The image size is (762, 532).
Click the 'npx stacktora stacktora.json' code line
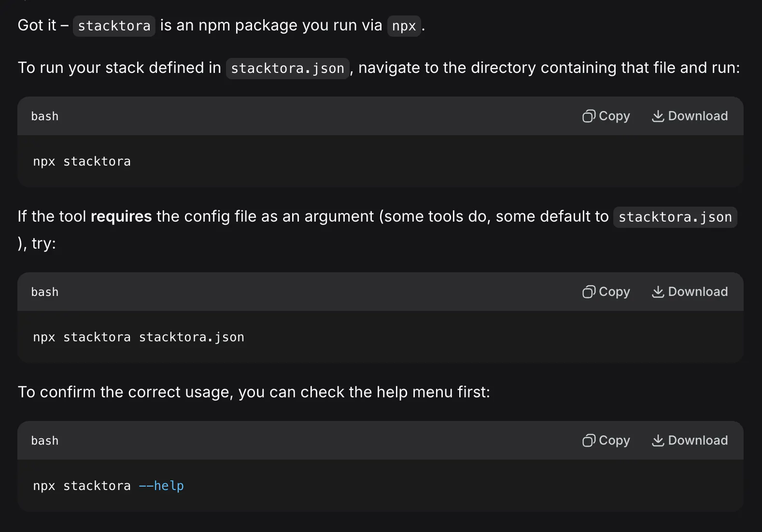(x=139, y=337)
